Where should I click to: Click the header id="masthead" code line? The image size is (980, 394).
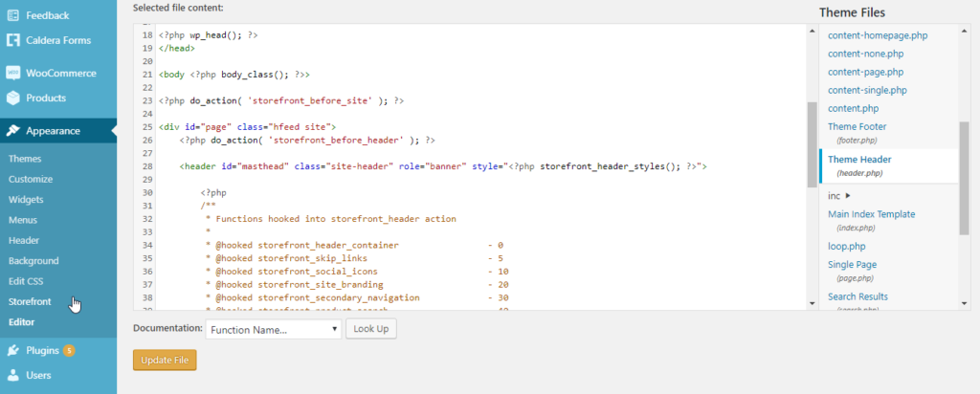click(x=443, y=166)
